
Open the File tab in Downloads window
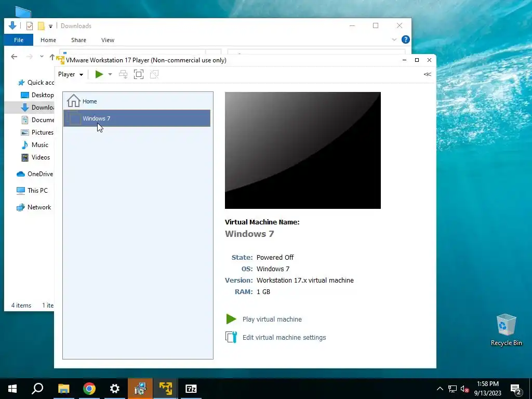coord(19,40)
